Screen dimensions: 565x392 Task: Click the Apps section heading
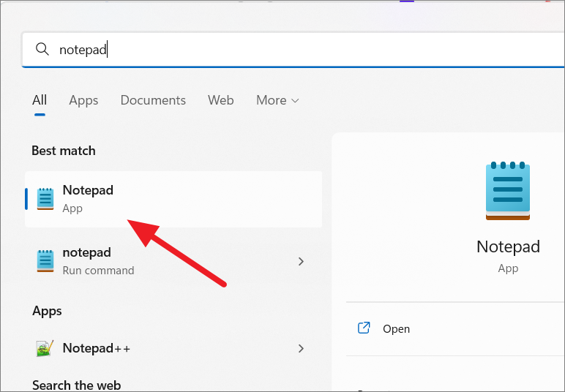(47, 311)
